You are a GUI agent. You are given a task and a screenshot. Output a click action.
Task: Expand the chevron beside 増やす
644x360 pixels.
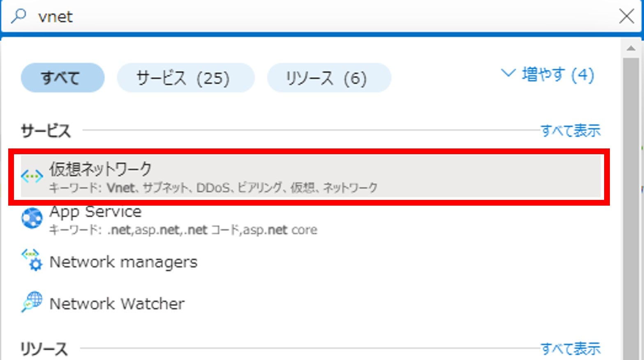[508, 74]
